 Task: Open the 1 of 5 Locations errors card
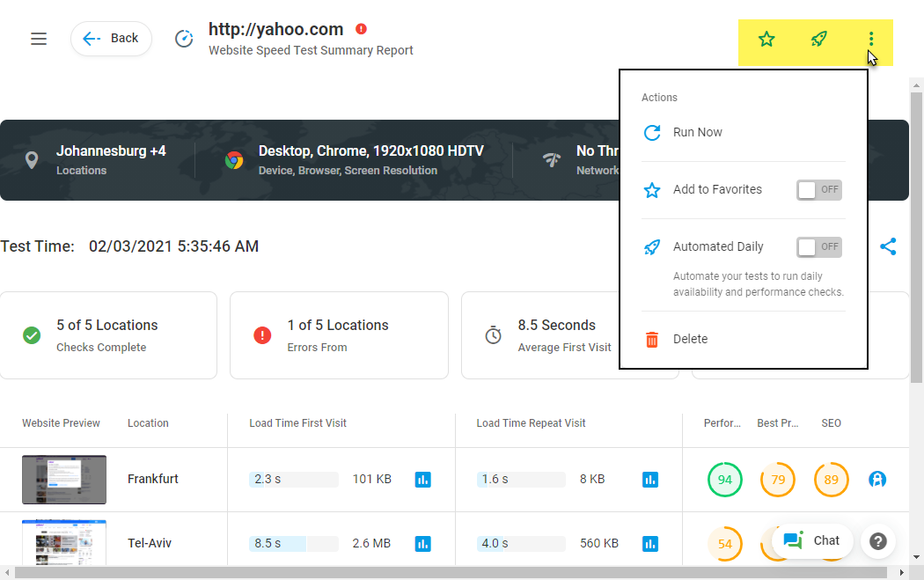(339, 335)
